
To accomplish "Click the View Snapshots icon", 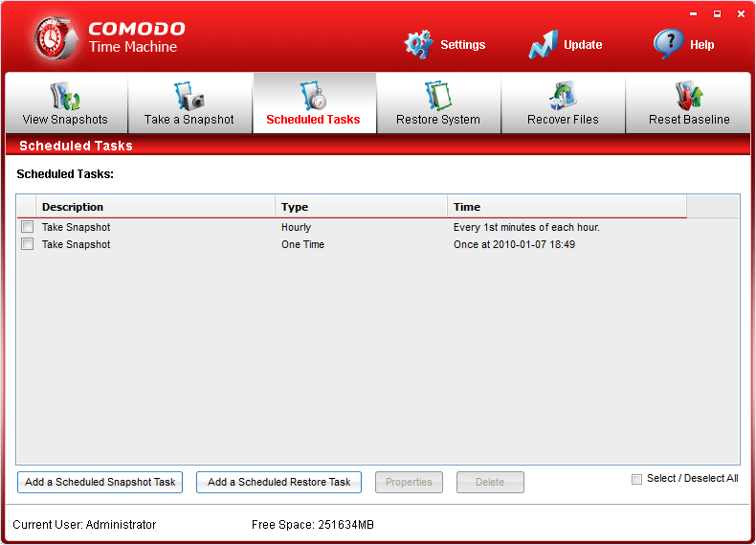I will [65, 96].
